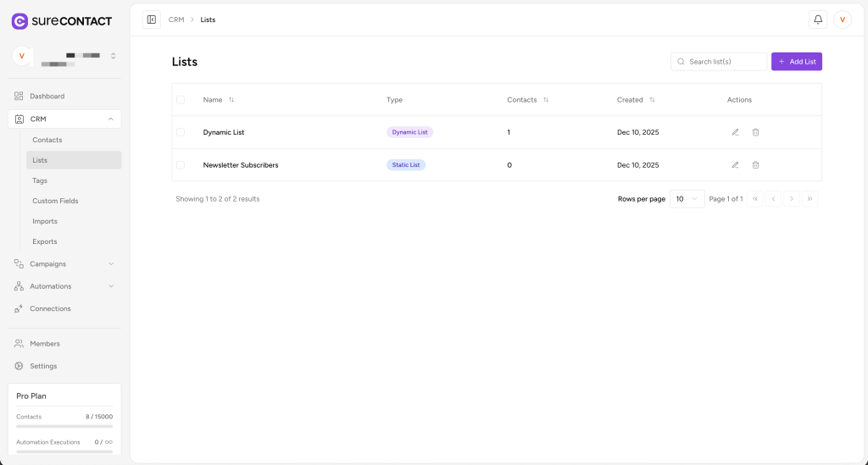Collapse the sidebar using the panel toggle icon
This screenshot has width=868, height=465.
(152, 19)
